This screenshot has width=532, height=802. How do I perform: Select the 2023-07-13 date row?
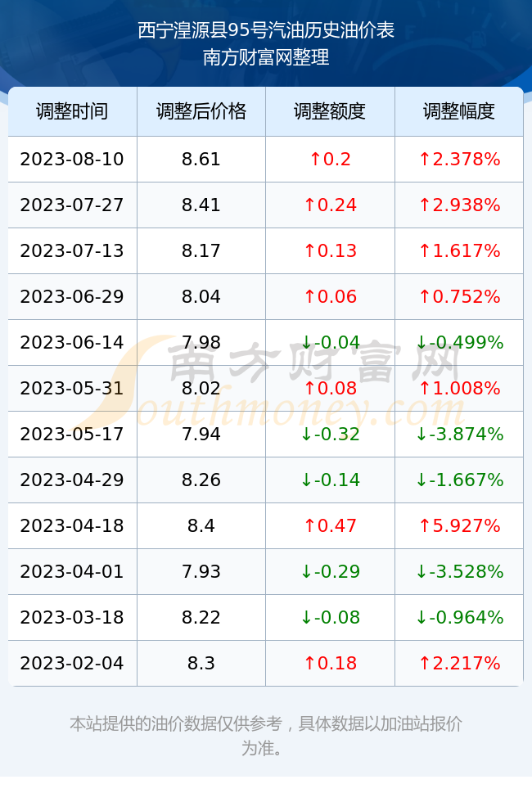[265, 250]
